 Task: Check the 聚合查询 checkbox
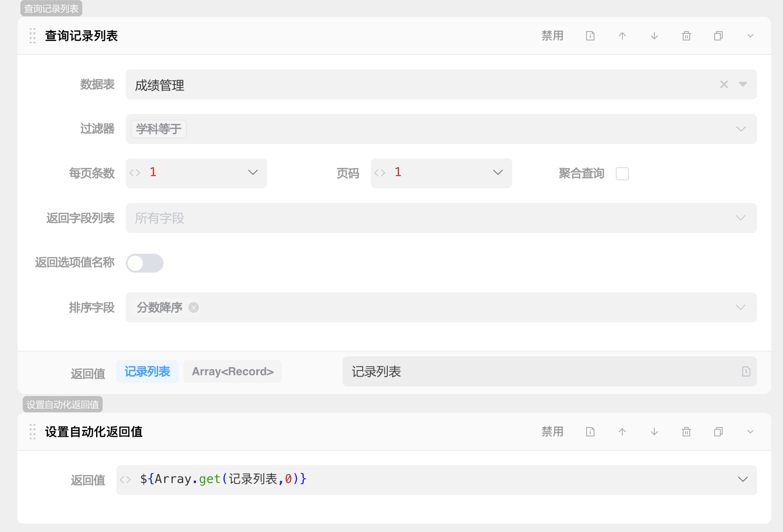click(622, 173)
